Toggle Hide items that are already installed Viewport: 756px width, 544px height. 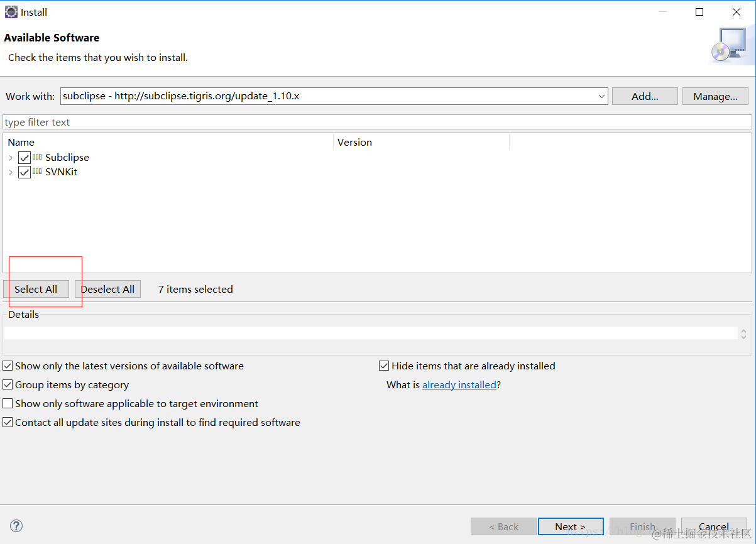(384, 366)
